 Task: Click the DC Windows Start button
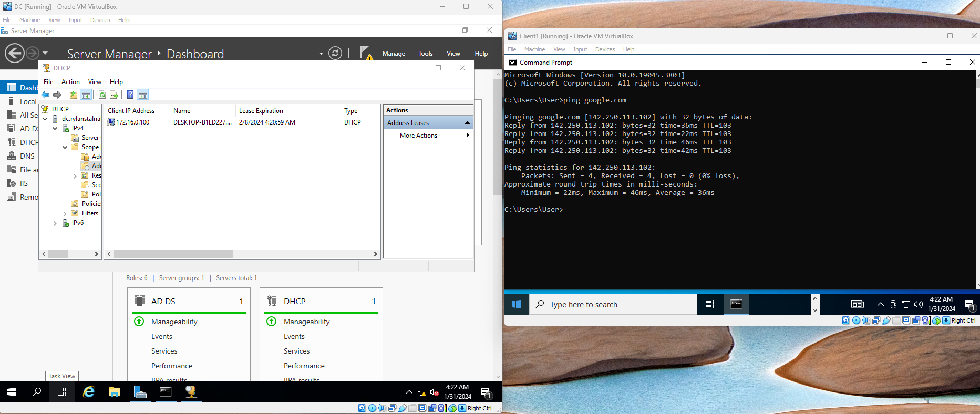tap(12, 392)
